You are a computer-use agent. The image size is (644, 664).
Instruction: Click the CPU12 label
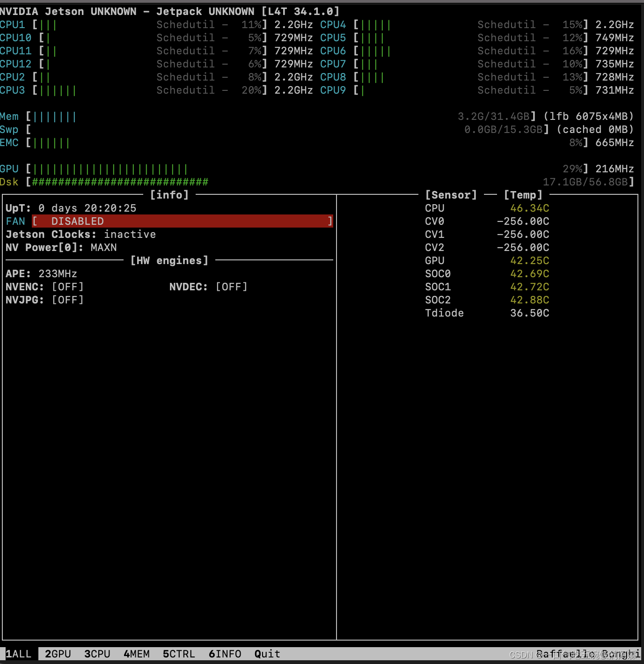(16, 64)
